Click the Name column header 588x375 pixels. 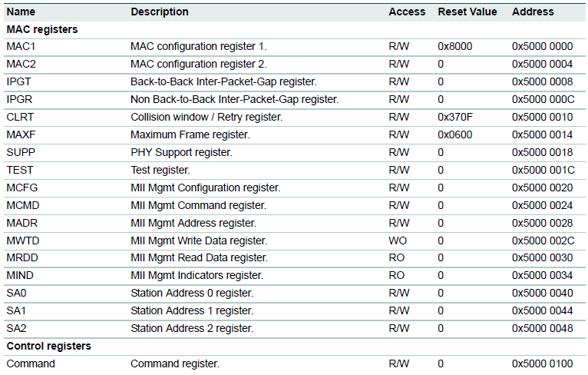[x=21, y=12]
